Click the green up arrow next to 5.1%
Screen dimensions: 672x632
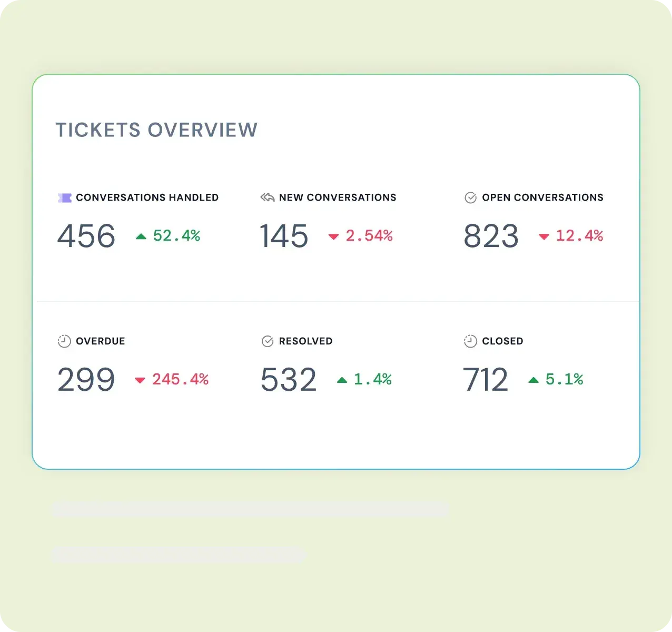coord(533,379)
